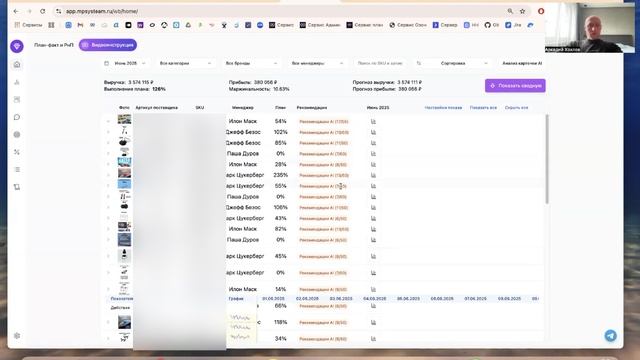This screenshot has width=640, height=360.
Task: Expand the row with plan 54%
Action: pyautogui.click(x=109, y=121)
